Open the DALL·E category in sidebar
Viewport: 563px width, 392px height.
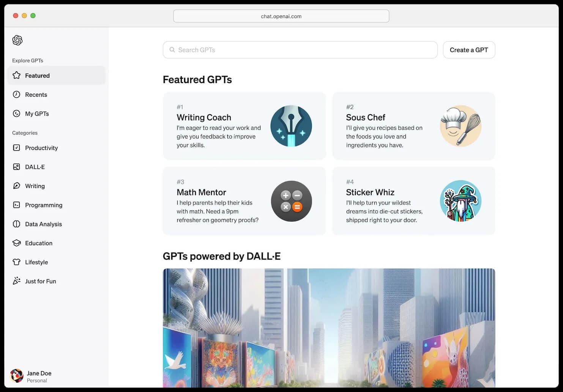pyautogui.click(x=16, y=167)
